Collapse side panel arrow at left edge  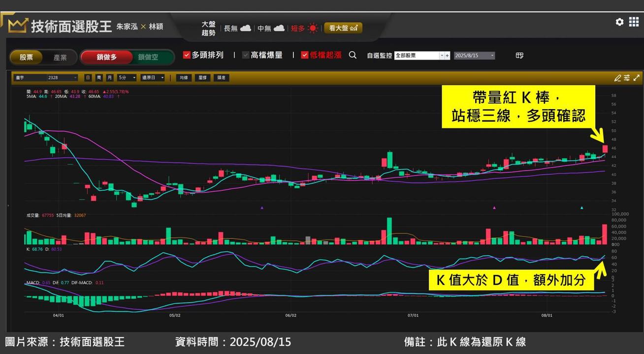coord(7,206)
